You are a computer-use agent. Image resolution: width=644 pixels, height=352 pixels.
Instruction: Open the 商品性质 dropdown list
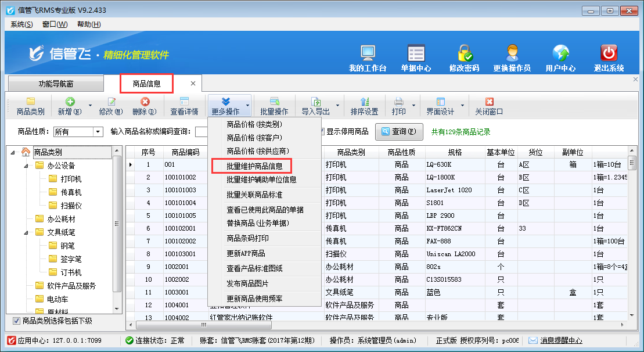pos(98,132)
